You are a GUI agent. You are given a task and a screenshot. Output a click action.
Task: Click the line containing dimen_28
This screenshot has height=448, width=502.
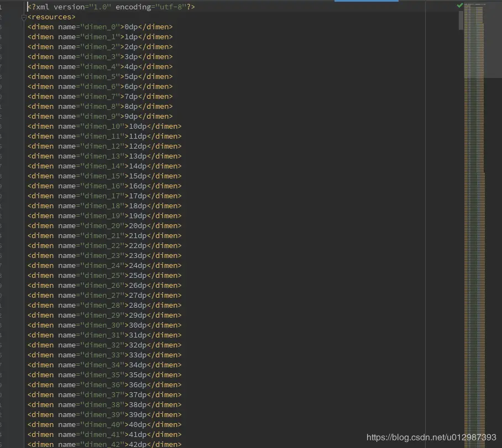(x=104, y=305)
